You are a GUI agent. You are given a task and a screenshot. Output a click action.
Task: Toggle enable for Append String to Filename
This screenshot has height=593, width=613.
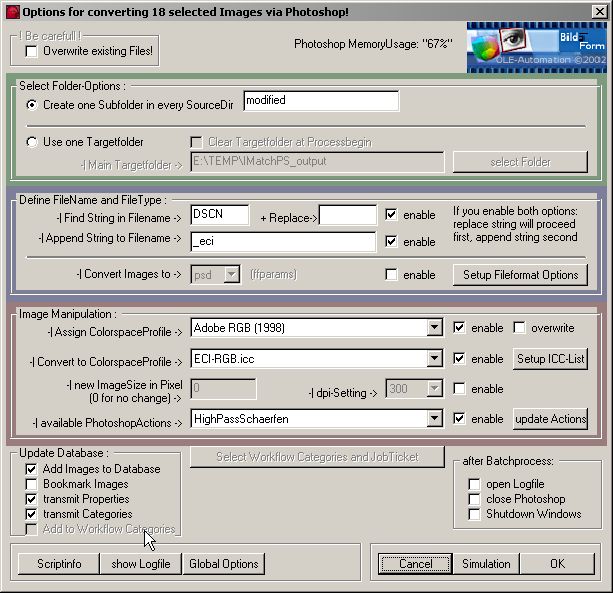click(x=391, y=242)
